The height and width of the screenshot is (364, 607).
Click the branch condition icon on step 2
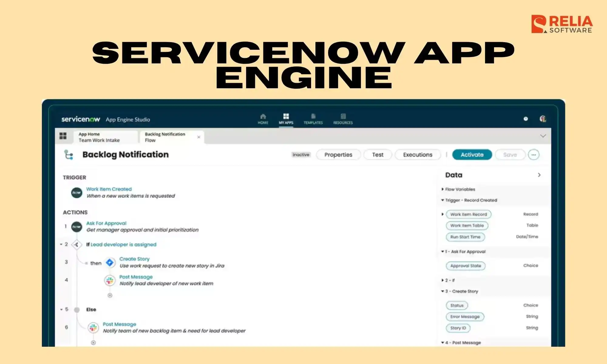[76, 244]
